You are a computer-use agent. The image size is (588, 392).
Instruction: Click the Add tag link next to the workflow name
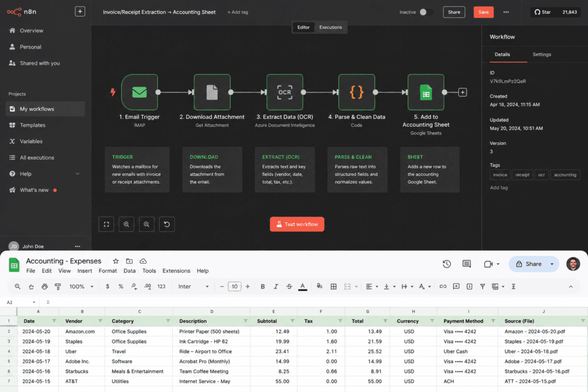(238, 12)
